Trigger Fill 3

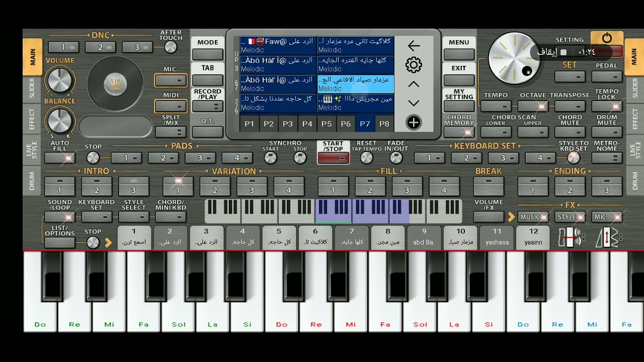click(407, 186)
